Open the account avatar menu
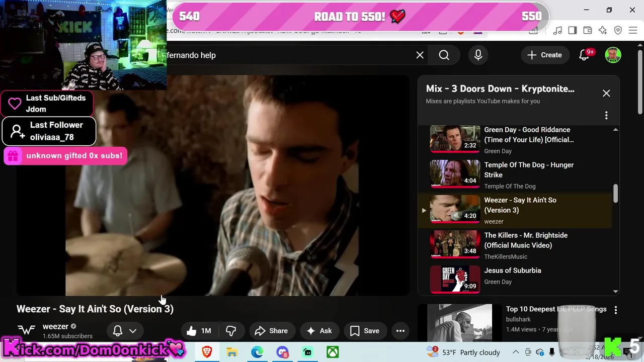This screenshot has height=362, width=644. point(613,55)
